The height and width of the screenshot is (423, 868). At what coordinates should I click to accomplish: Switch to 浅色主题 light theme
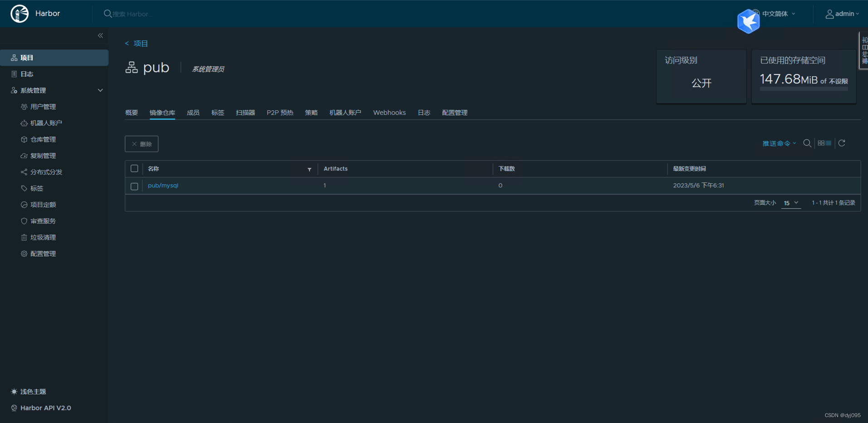pos(29,392)
